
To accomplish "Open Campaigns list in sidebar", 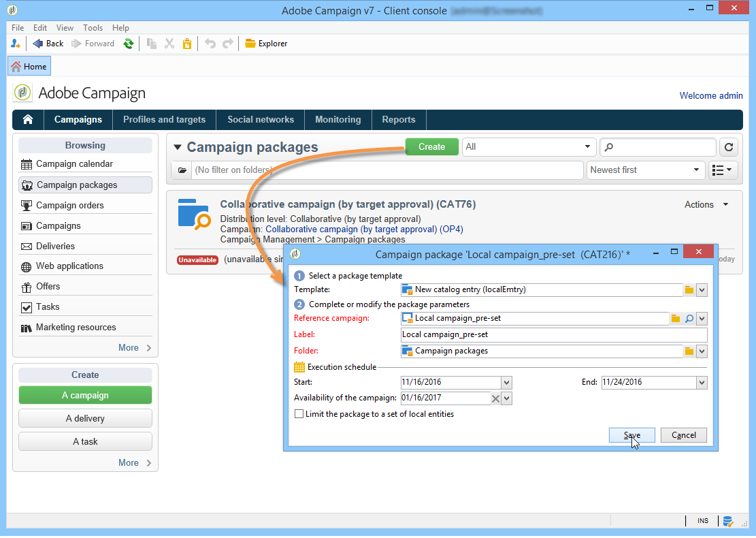I will click(85, 226).
